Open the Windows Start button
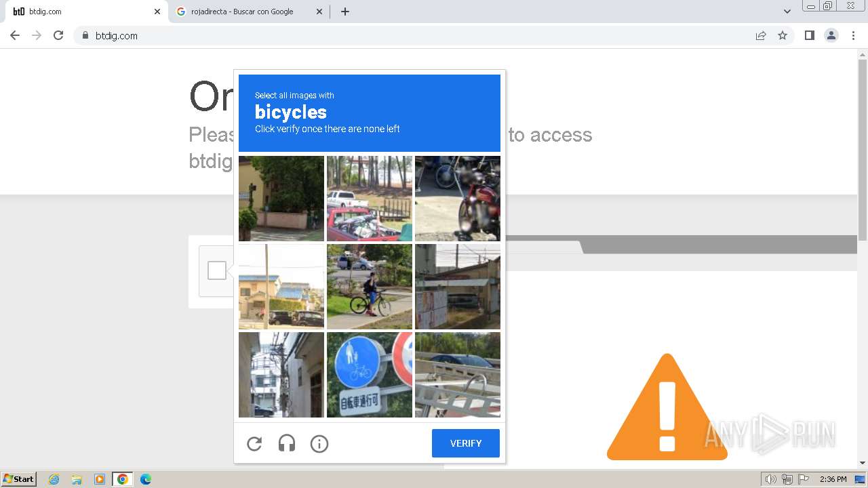 pyautogui.click(x=19, y=479)
